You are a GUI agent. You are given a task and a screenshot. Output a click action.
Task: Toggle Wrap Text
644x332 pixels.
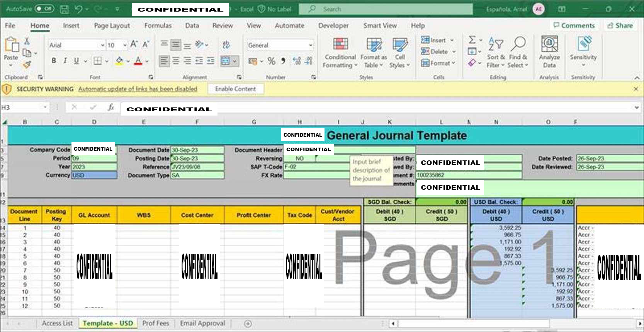tap(226, 44)
